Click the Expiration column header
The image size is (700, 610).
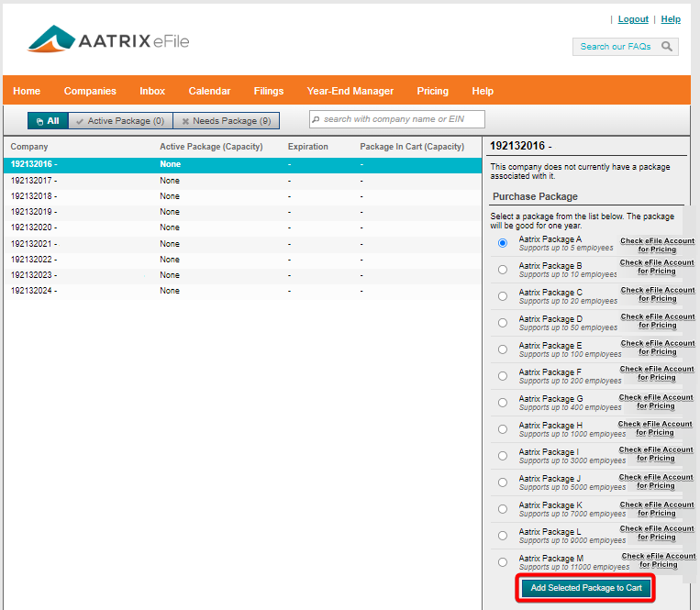[x=308, y=147]
